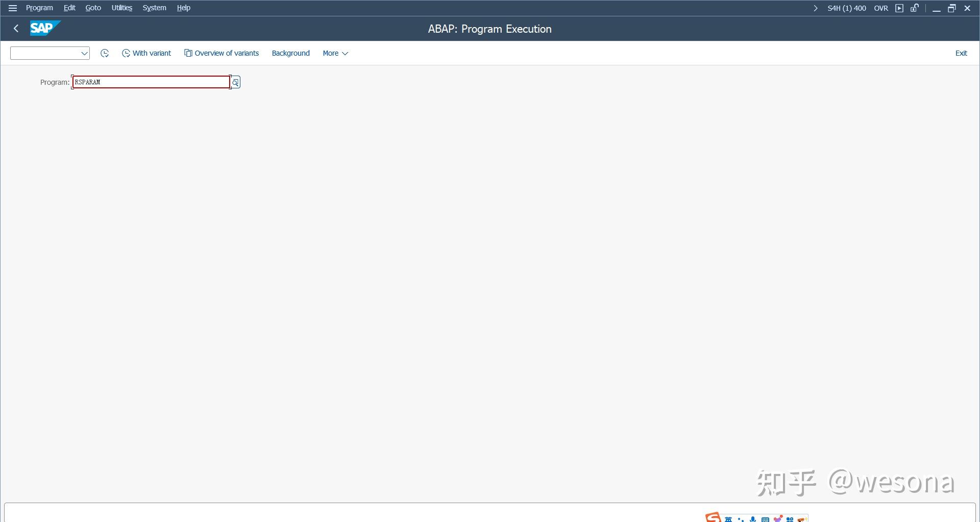Click the microphone icon on the input toolbar
This screenshot has height=522, width=980.
coord(753,518)
